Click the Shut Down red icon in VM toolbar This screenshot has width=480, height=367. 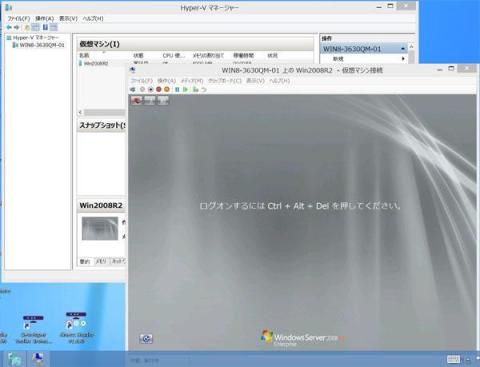click(159, 89)
